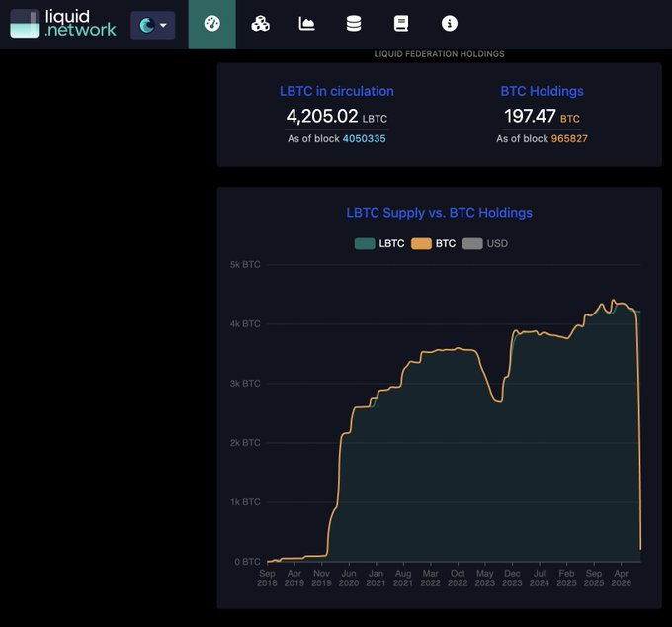Screen dimensions: 672x627
Task: Click the 0 BTC axis label
Action: click(247, 562)
